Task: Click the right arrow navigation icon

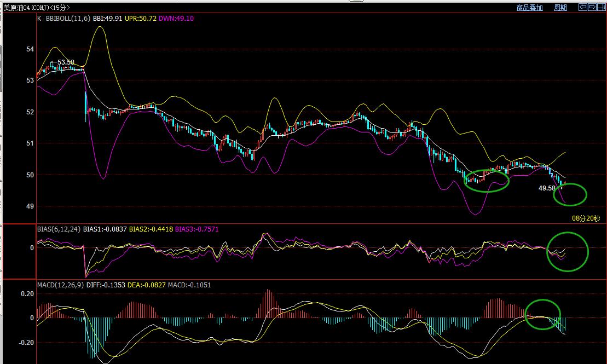Action: [592, 7]
